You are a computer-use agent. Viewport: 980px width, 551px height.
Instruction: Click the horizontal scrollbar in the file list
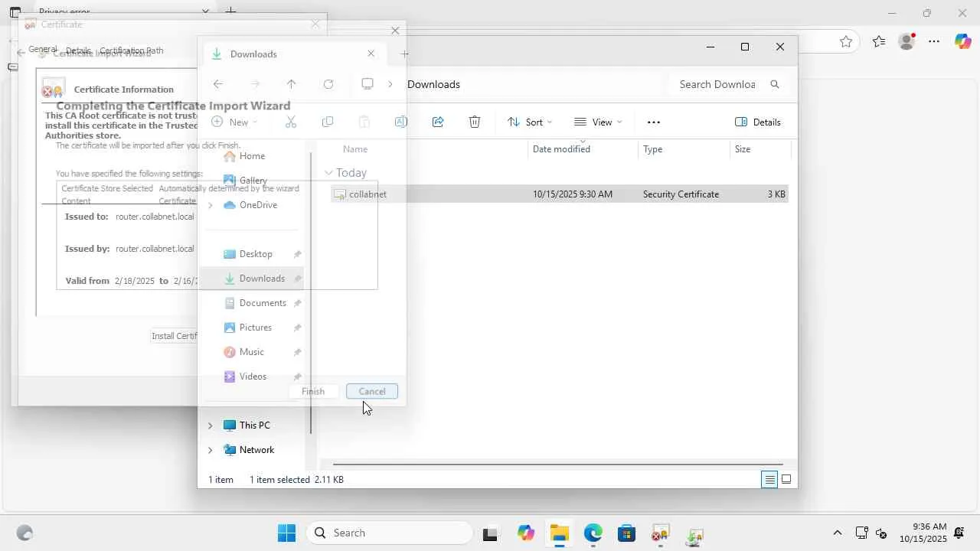(557, 464)
